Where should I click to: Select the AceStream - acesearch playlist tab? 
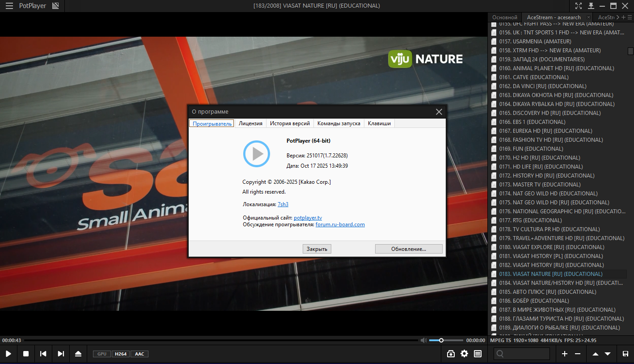pyautogui.click(x=554, y=17)
